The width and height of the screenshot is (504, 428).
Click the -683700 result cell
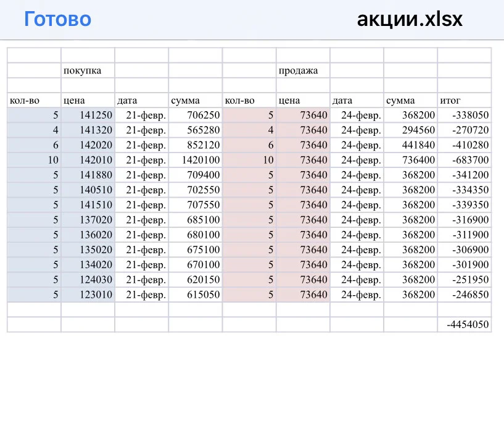point(464,160)
